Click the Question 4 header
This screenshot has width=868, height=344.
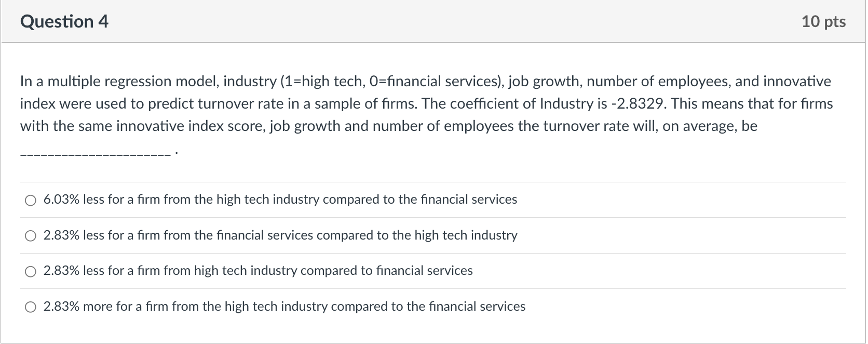click(x=64, y=21)
